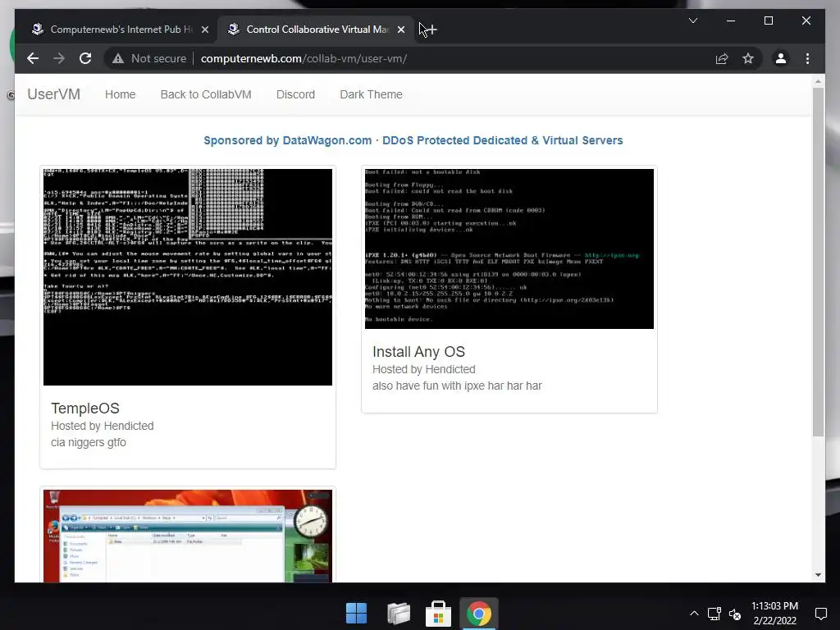The image size is (840, 630).
Task: Close the Control Collaborative Virtual Machines tab
Action: (400, 30)
